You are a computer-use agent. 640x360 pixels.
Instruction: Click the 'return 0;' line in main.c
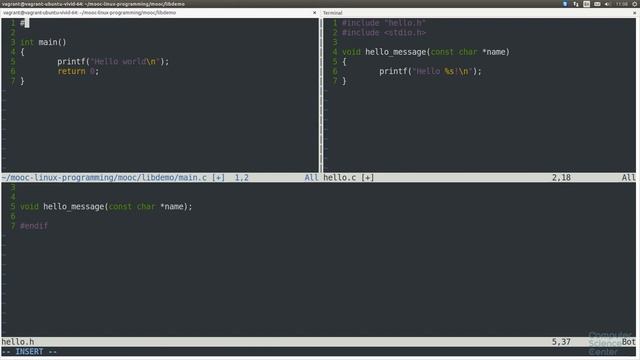click(x=78, y=71)
